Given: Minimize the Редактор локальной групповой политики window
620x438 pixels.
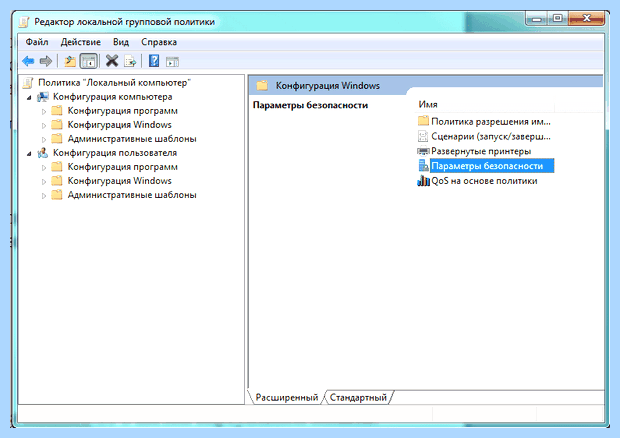Looking at the screenshot, I should [537, 18].
